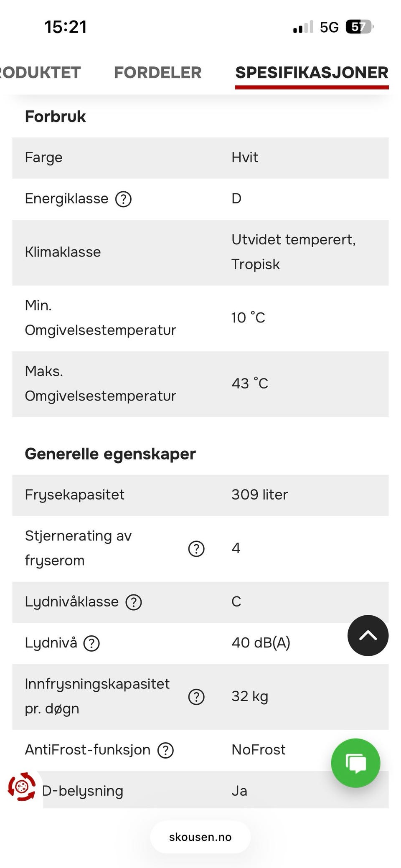Tap the skousen.no address pill
This screenshot has width=401, height=868.
click(x=200, y=837)
